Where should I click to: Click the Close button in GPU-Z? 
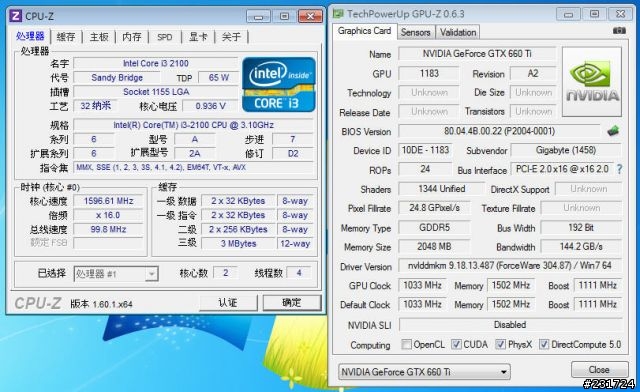point(599,370)
